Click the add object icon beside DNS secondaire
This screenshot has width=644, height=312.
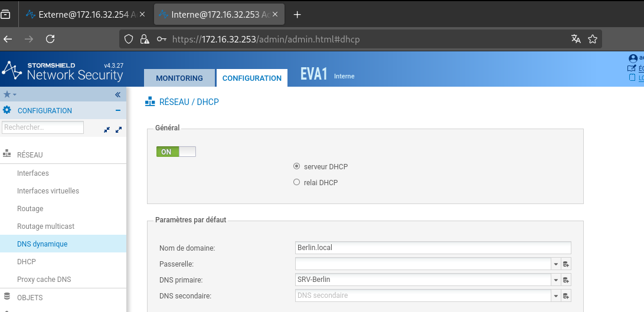565,295
